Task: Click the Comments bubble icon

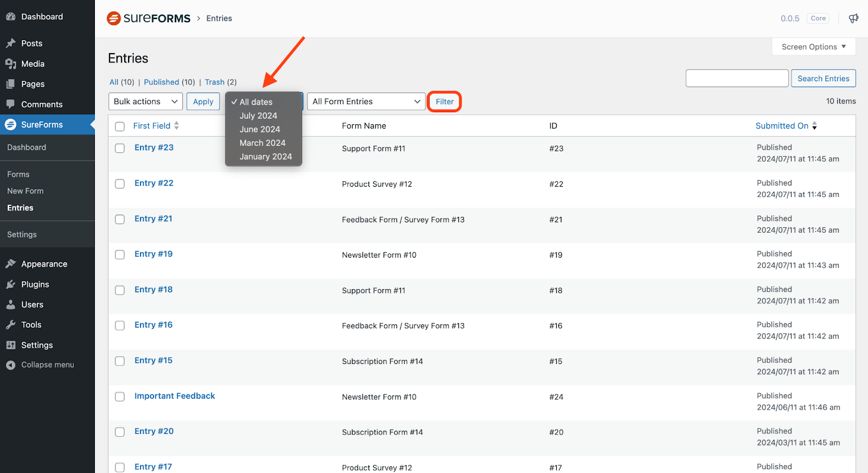Action: (10, 104)
